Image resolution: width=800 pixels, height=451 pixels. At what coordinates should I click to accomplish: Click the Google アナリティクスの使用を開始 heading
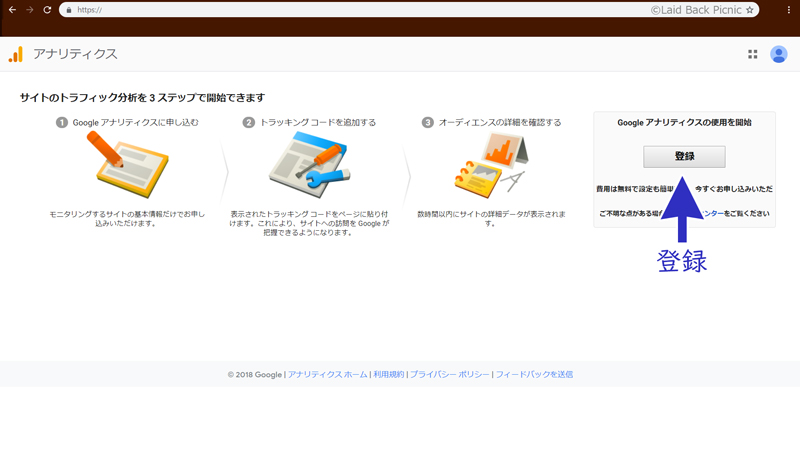(684, 122)
